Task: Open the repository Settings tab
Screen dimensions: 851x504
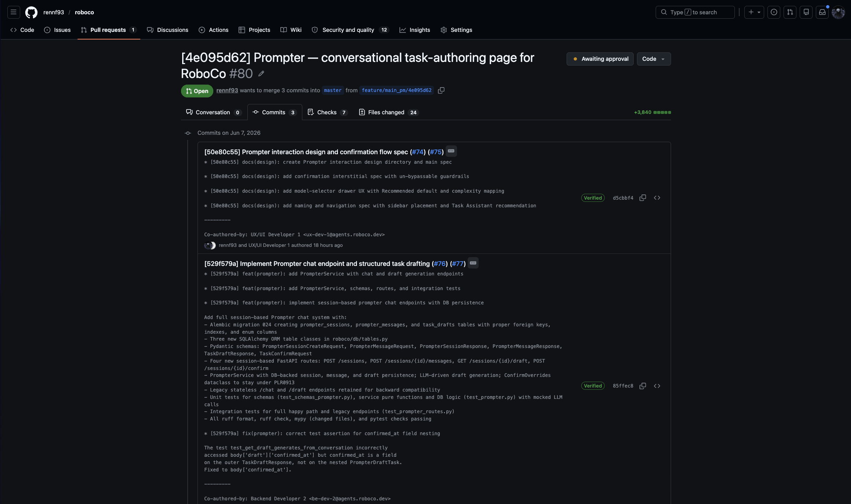Action: tap(456, 30)
